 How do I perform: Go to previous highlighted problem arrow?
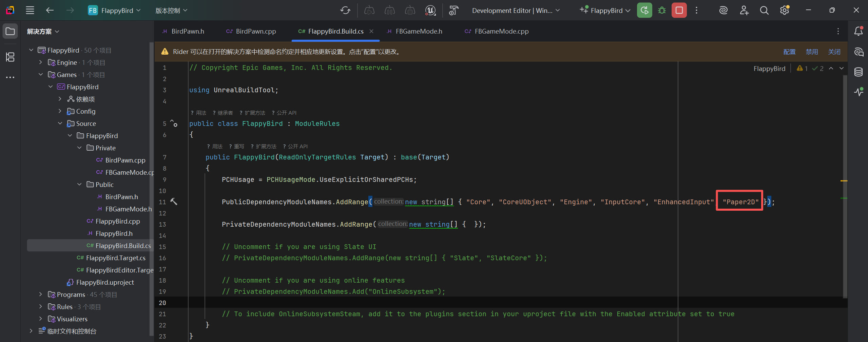pos(831,68)
